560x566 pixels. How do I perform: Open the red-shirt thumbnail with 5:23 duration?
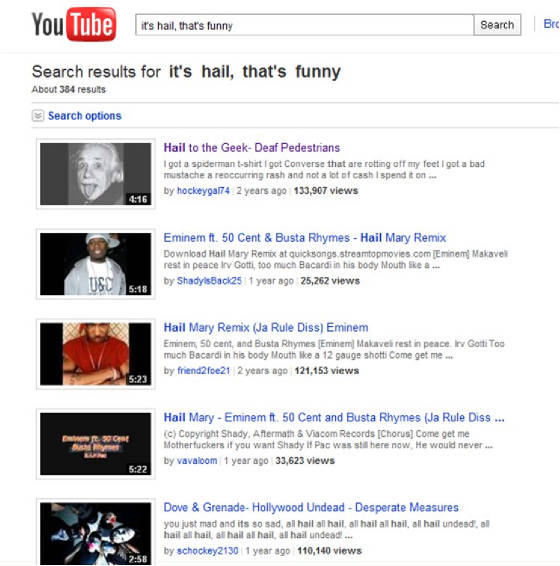(96, 354)
